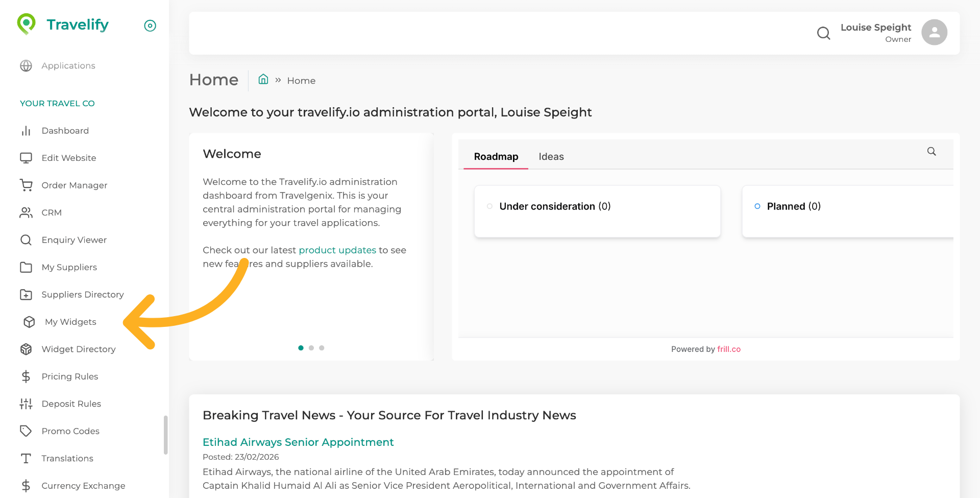Click the CRM people icon
Screen dimensions: 980x498
pyautogui.click(x=26, y=212)
